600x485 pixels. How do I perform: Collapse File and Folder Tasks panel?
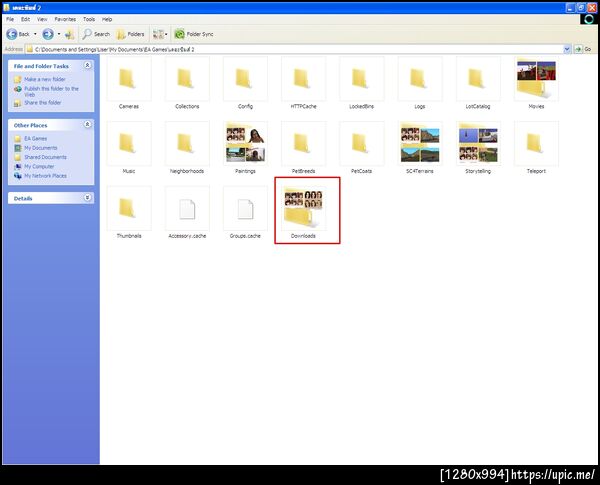tap(87, 65)
